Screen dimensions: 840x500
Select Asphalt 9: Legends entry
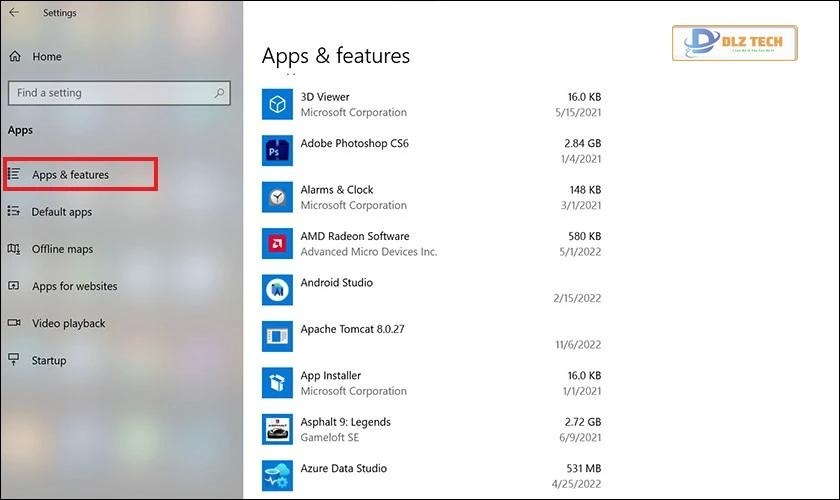point(346,422)
